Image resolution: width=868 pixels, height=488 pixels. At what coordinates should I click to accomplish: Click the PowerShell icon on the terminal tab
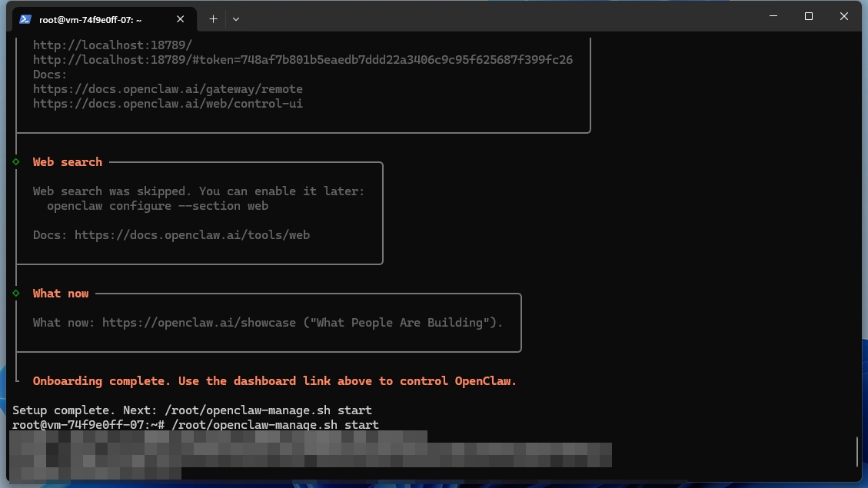pyautogui.click(x=27, y=19)
